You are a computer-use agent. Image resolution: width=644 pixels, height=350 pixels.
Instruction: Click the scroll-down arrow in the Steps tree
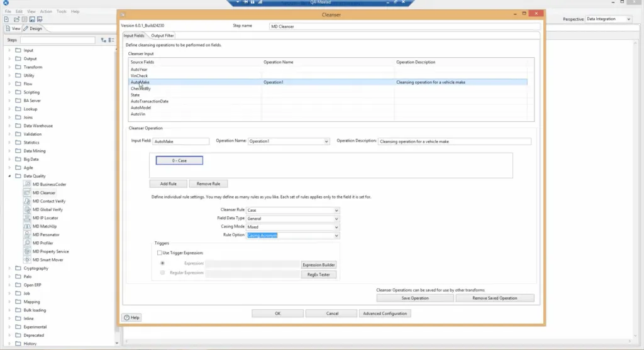pyautogui.click(x=116, y=343)
